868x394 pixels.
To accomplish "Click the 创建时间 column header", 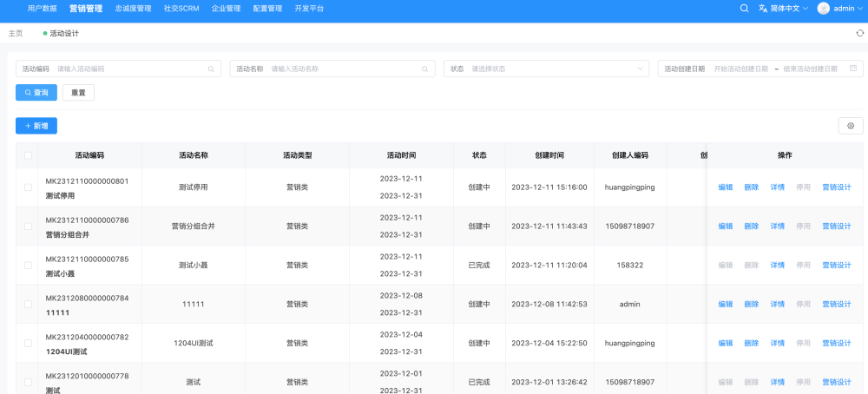I will tap(549, 155).
